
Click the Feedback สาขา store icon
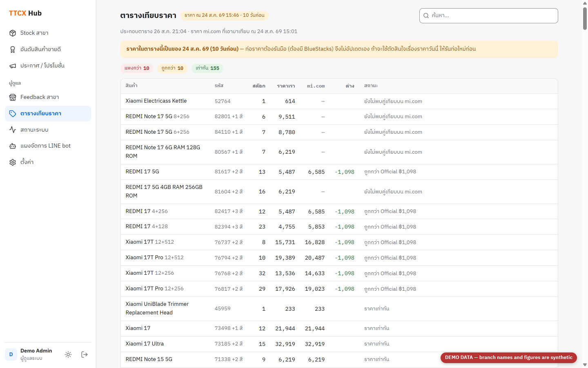tap(13, 97)
